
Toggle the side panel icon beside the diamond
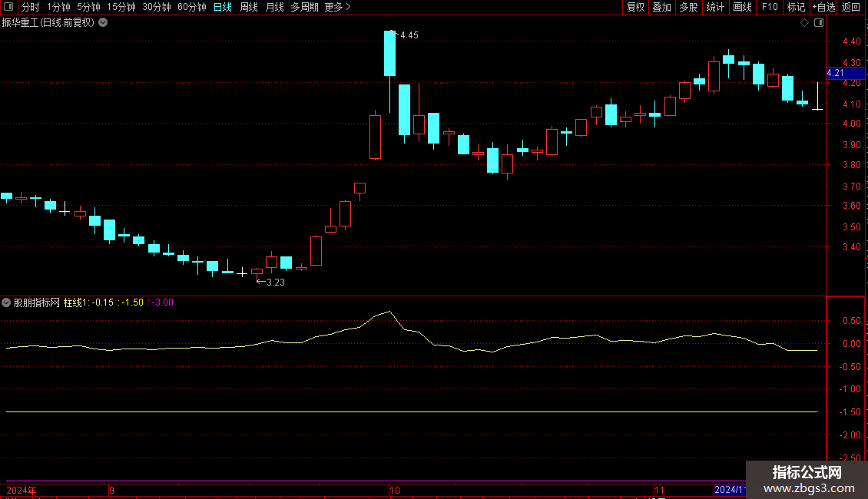tap(819, 23)
